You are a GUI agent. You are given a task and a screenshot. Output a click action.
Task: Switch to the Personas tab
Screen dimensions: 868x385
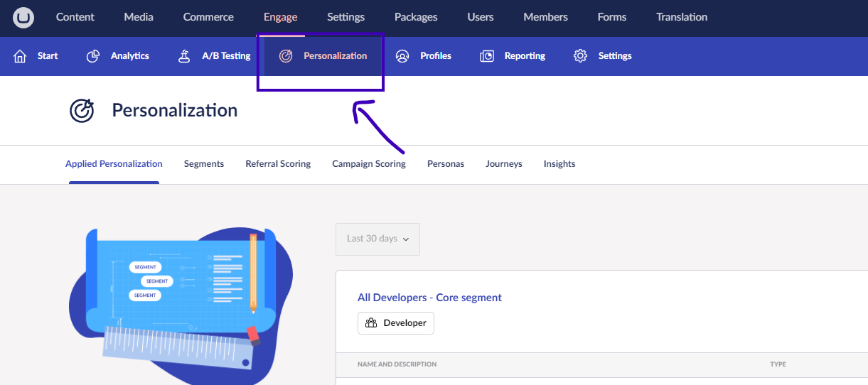coord(446,164)
